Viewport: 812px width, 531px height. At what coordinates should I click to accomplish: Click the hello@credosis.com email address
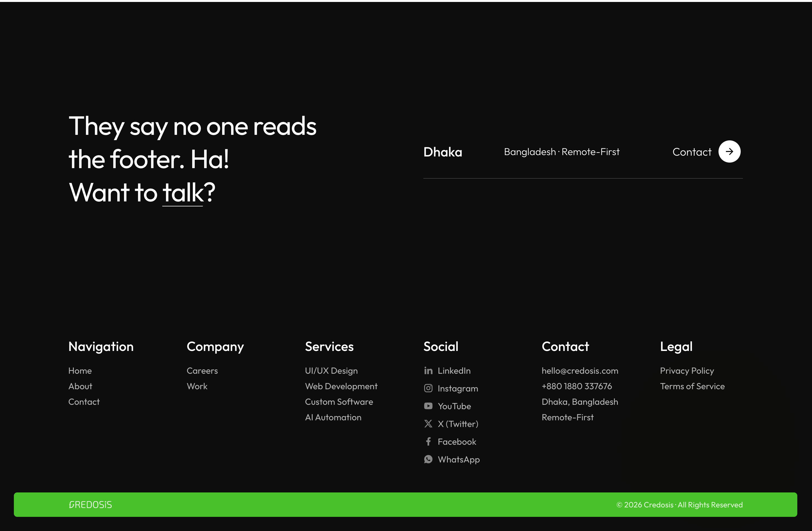pos(580,371)
